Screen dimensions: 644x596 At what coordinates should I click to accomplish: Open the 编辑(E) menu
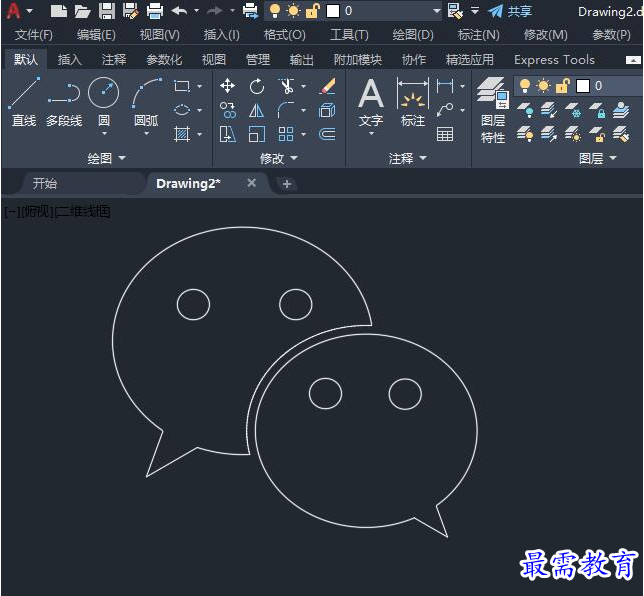coord(96,35)
